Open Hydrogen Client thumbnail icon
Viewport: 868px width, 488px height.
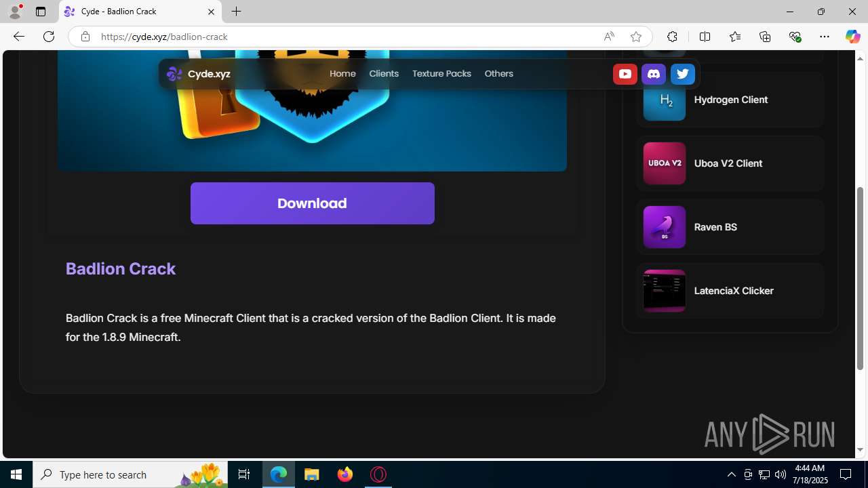[x=665, y=100]
